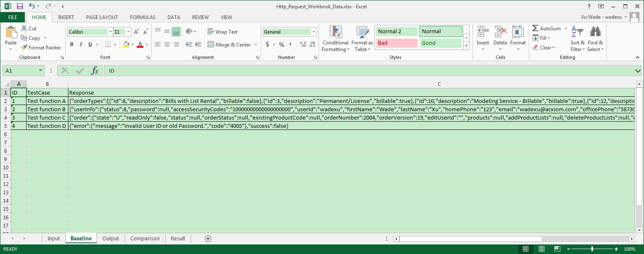
Task: Click the Paste clipboard icon
Action: coord(11,33)
